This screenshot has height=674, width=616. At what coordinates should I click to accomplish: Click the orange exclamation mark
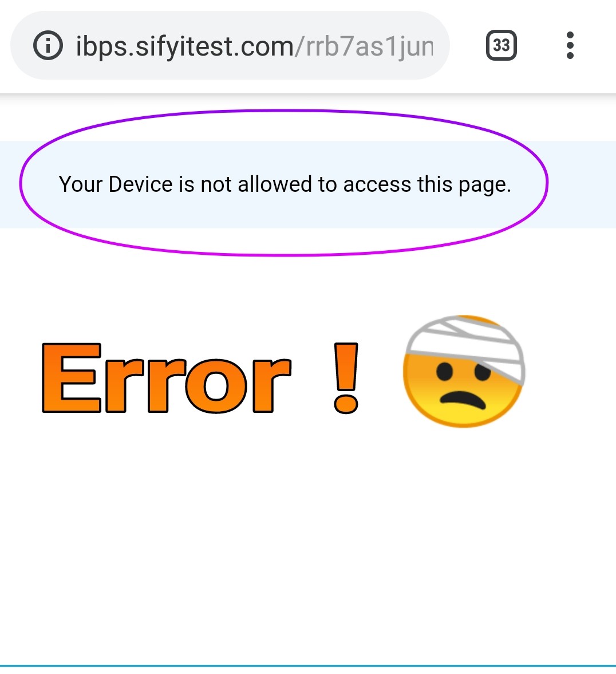click(x=346, y=378)
